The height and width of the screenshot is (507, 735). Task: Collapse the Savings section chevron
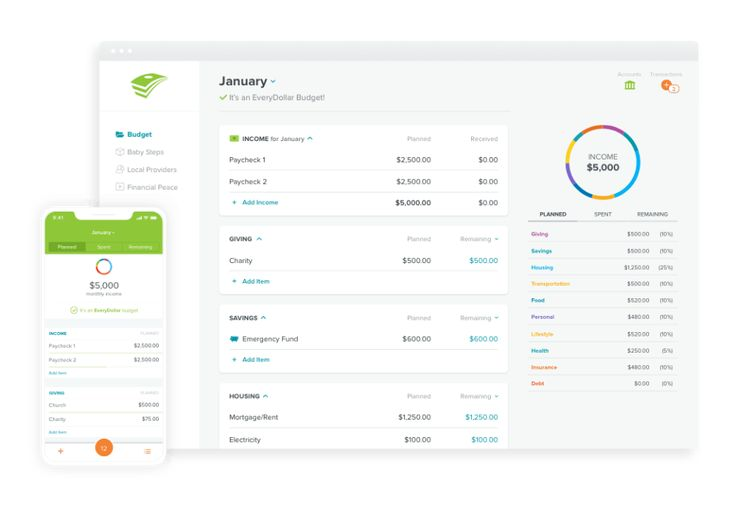pos(263,318)
